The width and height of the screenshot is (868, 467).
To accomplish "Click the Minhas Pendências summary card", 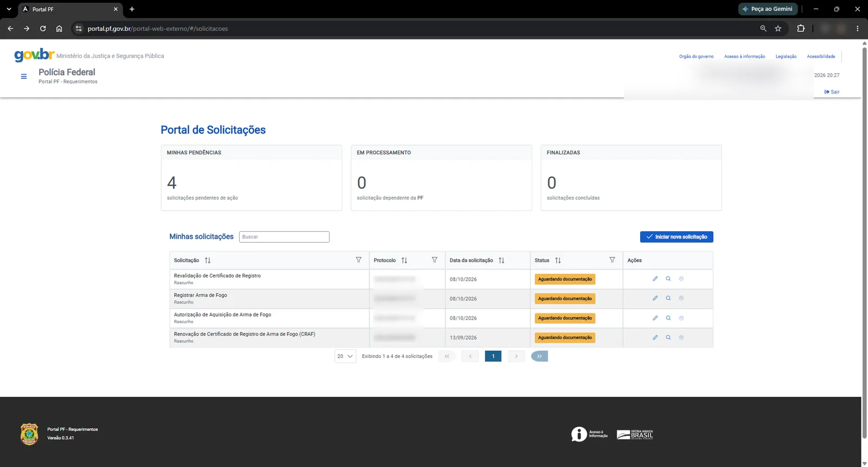I will click(251, 178).
